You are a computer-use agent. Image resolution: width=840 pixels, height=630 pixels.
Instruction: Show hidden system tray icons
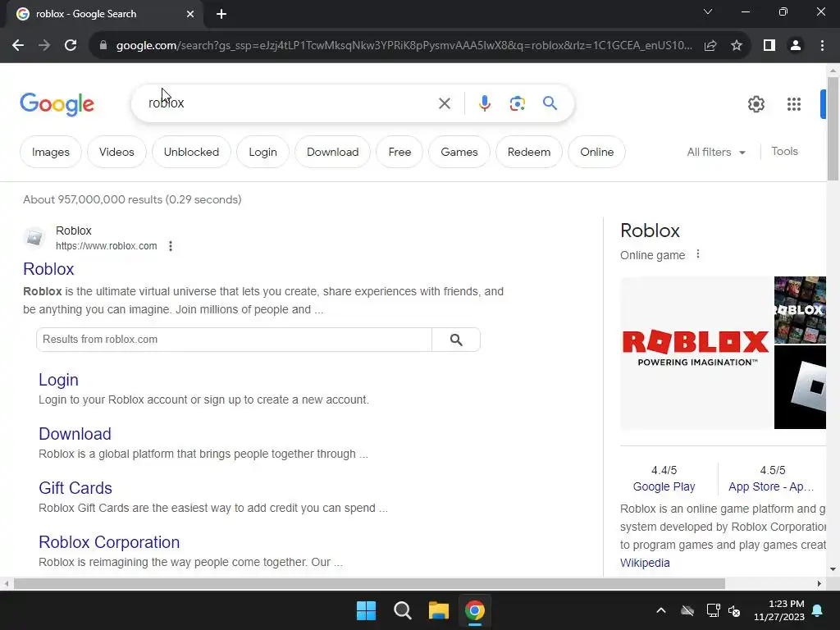tap(661, 610)
